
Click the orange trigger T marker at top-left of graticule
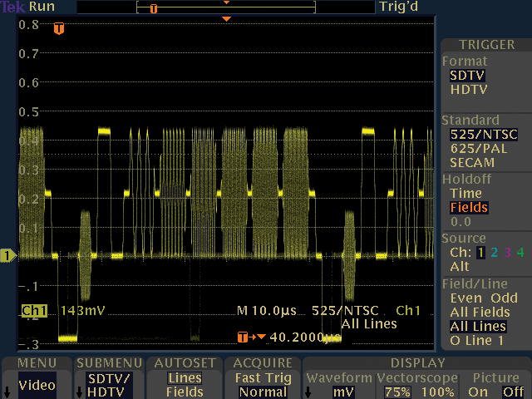tap(59, 29)
